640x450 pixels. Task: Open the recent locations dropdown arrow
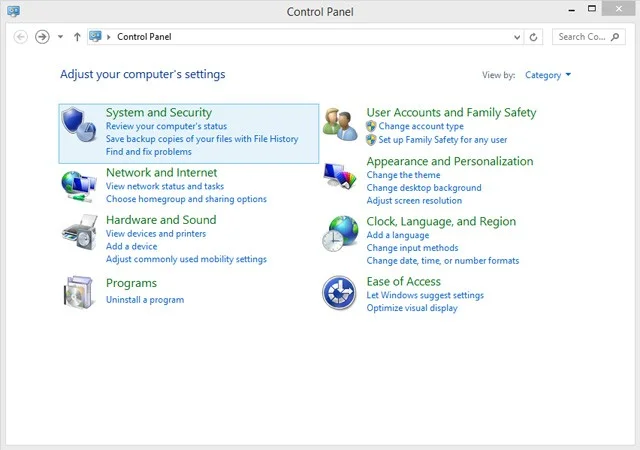tap(60, 37)
